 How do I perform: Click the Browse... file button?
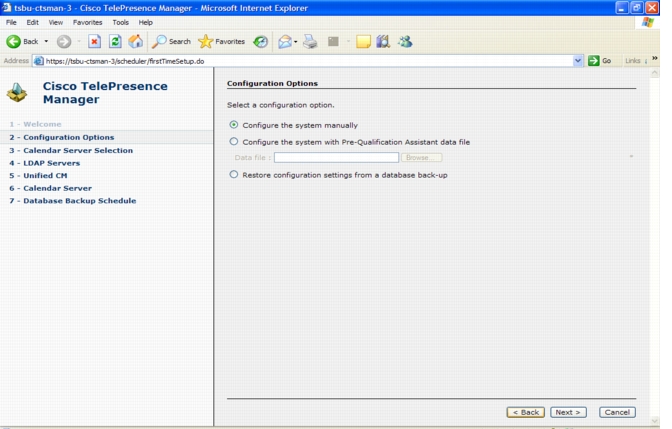pyautogui.click(x=422, y=158)
